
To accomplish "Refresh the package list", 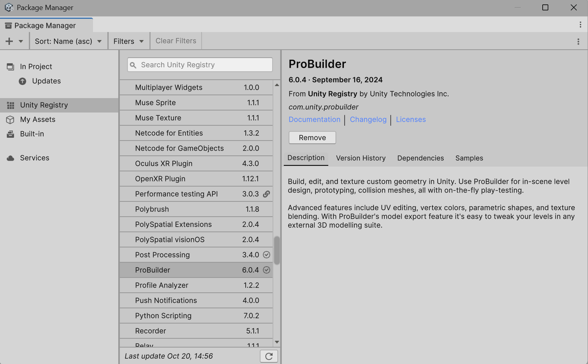I will click(x=269, y=356).
